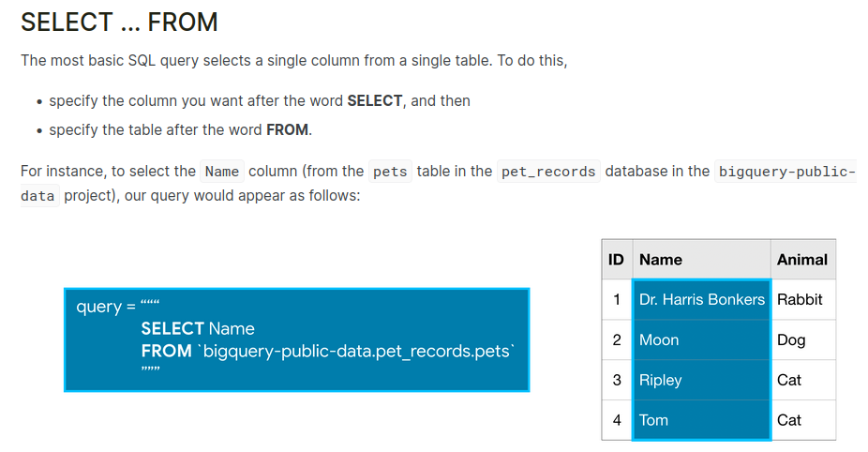Click the ID cell with number 3

pyautogui.click(x=616, y=380)
